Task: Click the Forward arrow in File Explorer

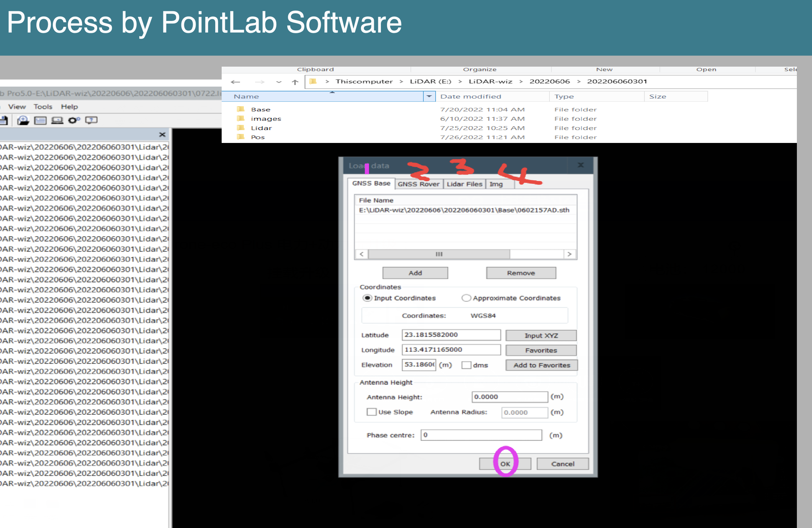Action: [260, 82]
